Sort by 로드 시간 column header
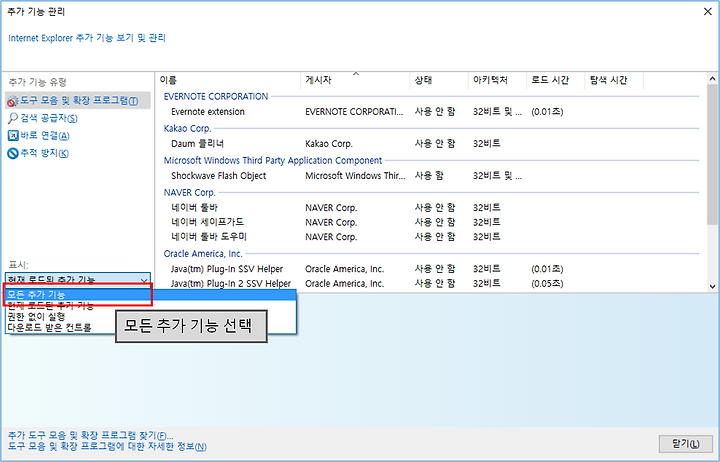Viewport: 720px width, 462px height. tap(555, 80)
